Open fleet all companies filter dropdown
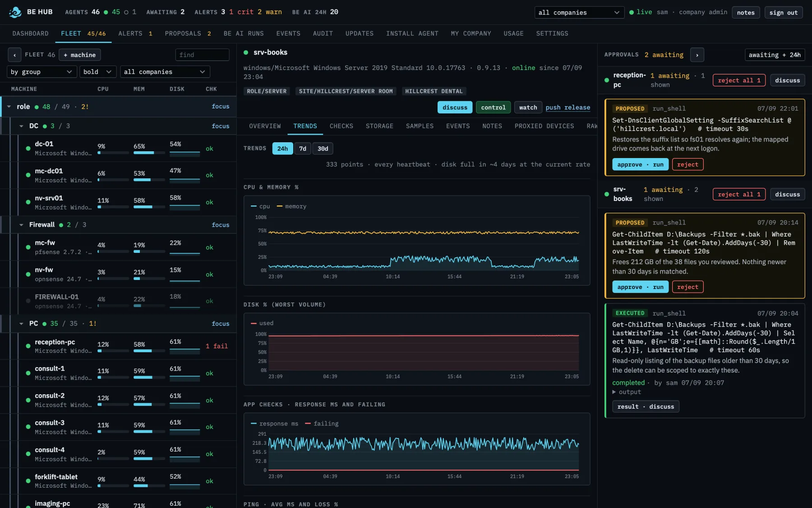Screen dimensions: 812x508 point(165,72)
